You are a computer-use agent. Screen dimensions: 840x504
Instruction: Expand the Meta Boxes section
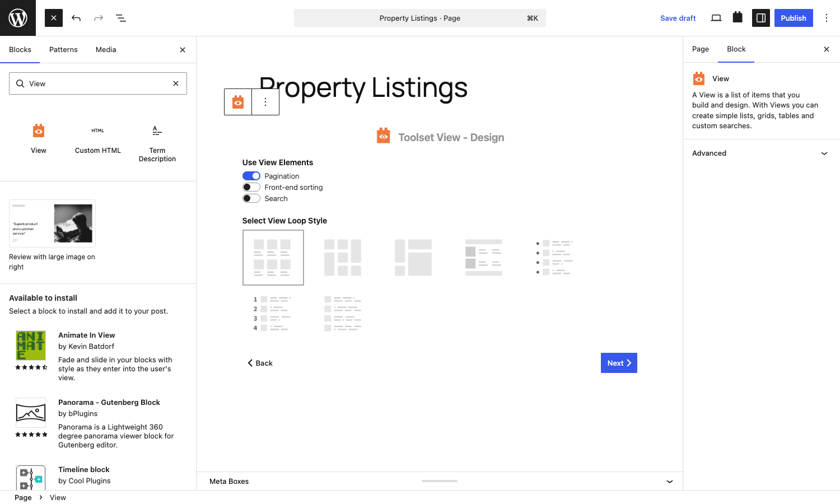point(440,482)
